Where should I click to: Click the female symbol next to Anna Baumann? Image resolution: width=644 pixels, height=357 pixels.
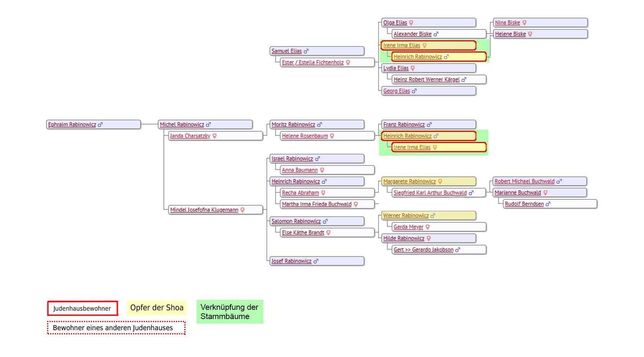coord(322,170)
